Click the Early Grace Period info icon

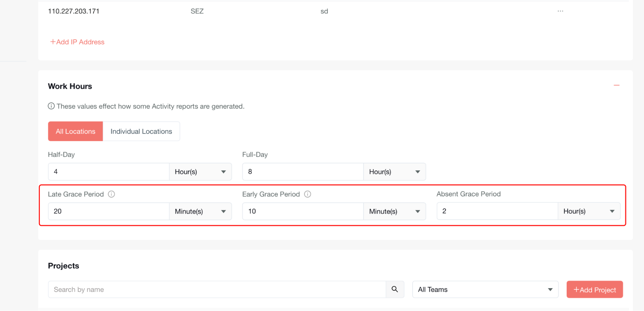(x=308, y=194)
